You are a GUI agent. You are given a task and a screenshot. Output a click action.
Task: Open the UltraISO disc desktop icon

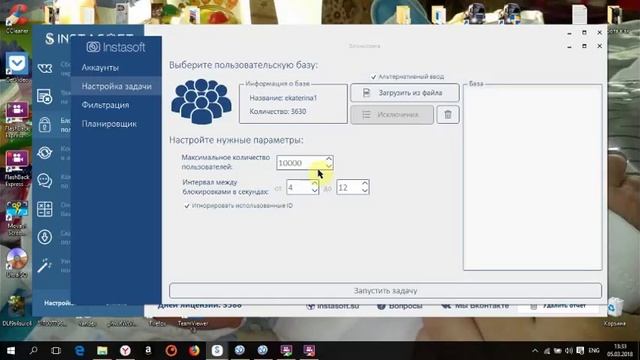[17, 263]
